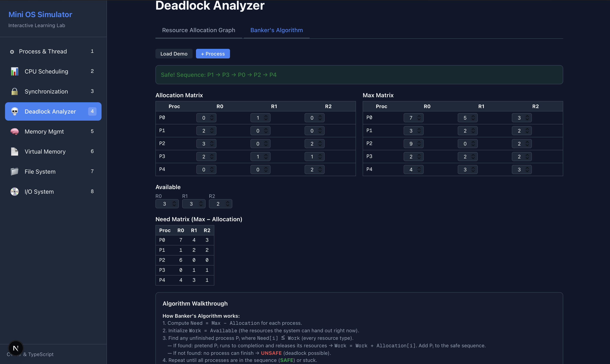Switch to Resource Allocation Graph tab
This screenshot has width=610, height=364.
coord(198,30)
